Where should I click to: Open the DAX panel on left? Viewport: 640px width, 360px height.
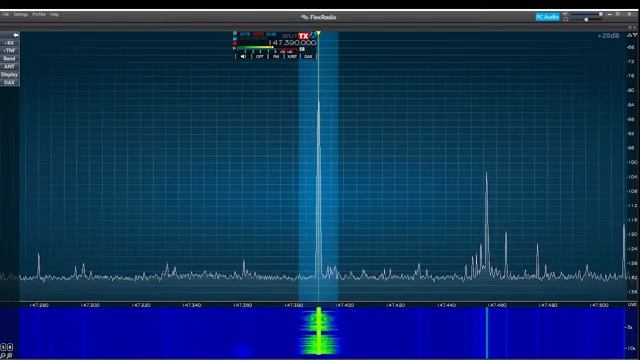(9, 82)
